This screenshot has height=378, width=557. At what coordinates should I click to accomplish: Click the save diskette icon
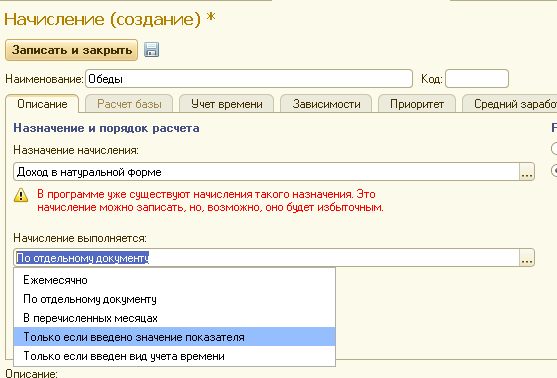pyautogui.click(x=151, y=50)
